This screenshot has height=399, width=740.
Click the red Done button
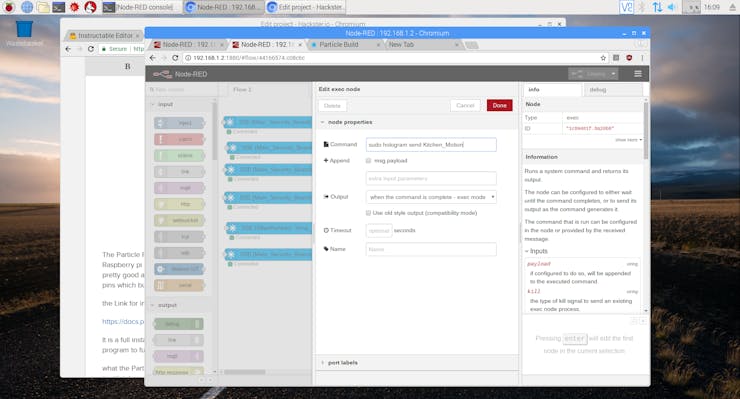[499, 105]
